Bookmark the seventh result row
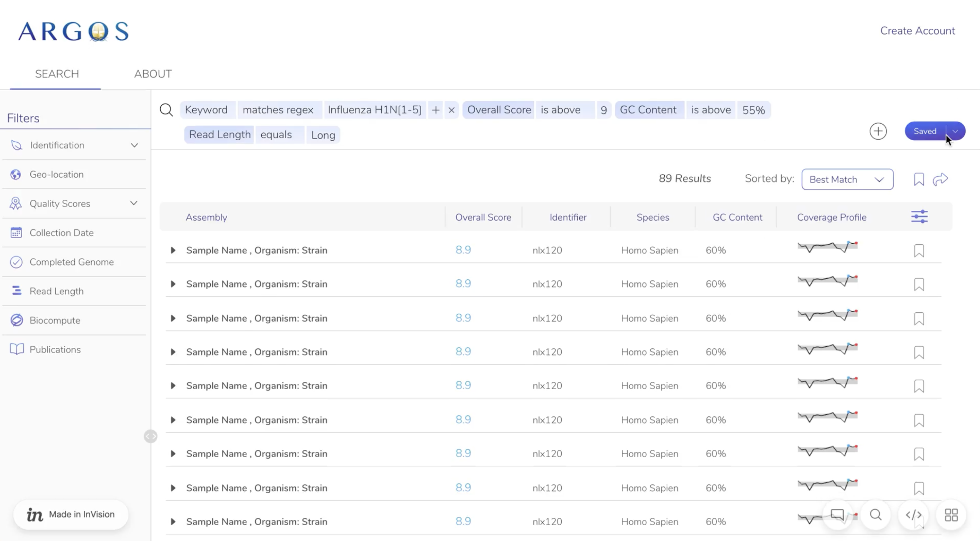 [919, 454]
